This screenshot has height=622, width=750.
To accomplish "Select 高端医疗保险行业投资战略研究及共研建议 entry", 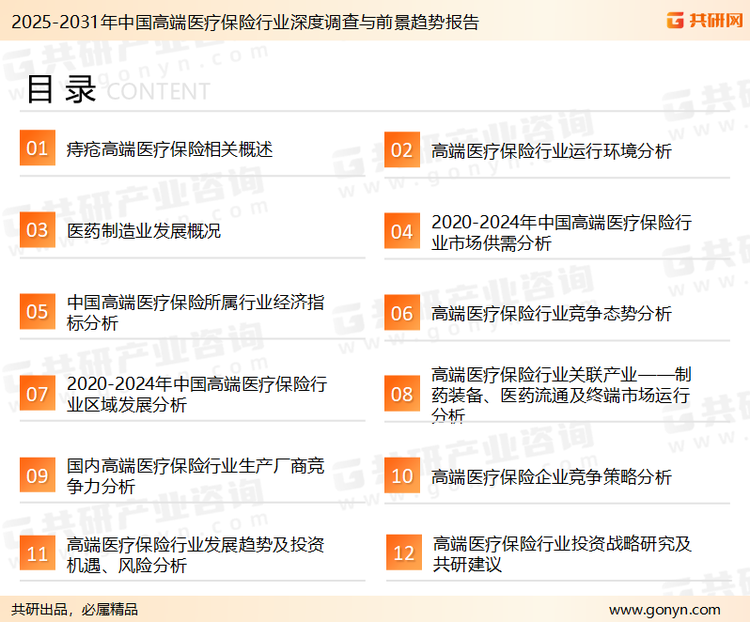I will (561, 554).
